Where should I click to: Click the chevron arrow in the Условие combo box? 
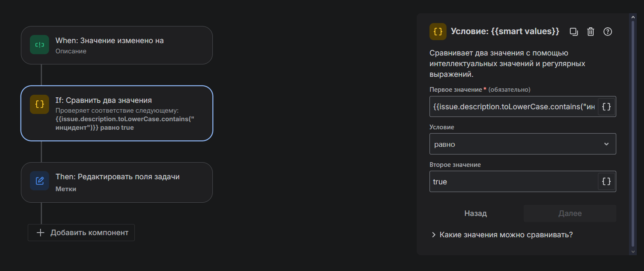pos(606,144)
